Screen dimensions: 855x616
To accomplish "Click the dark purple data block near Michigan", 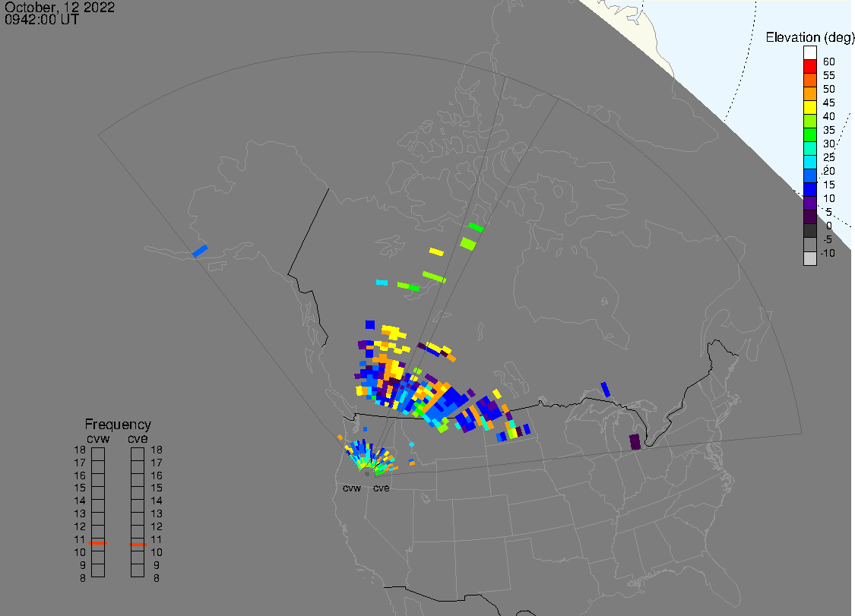I will (x=635, y=442).
